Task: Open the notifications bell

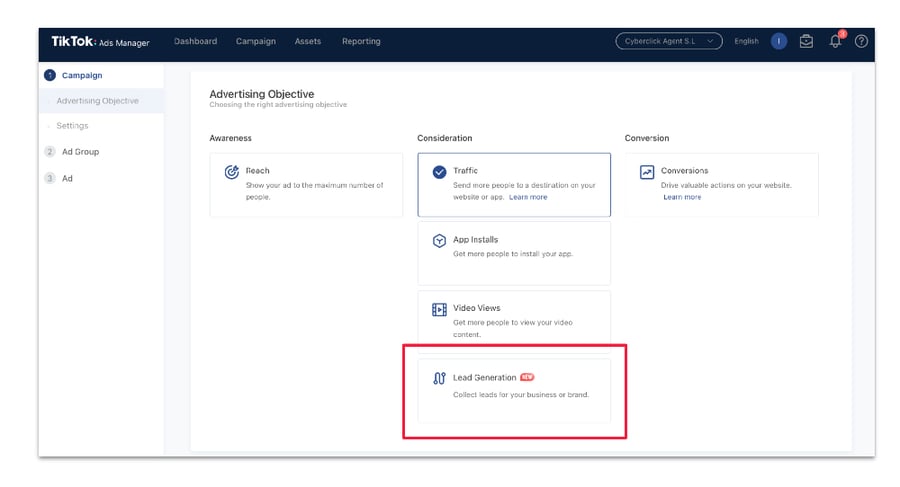Action: point(835,41)
